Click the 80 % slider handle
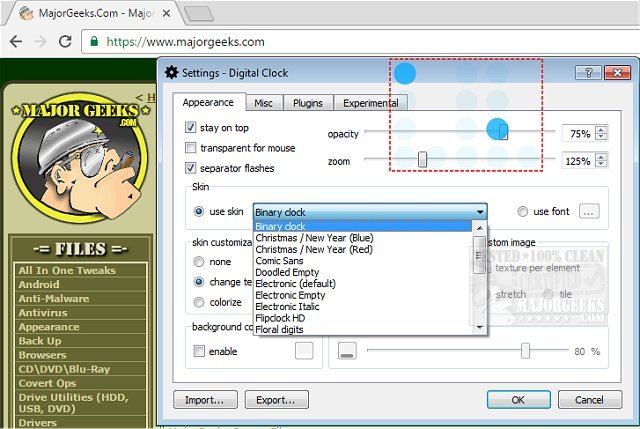 [x=525, y=351]
